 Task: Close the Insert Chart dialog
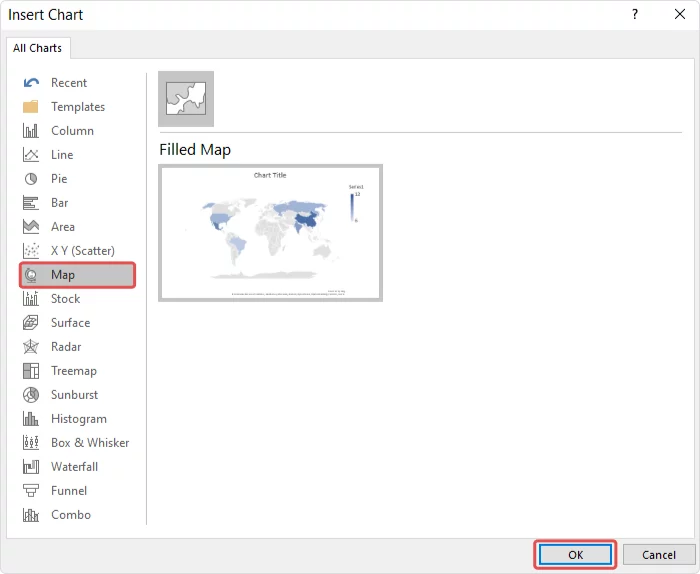click(679, 14)
